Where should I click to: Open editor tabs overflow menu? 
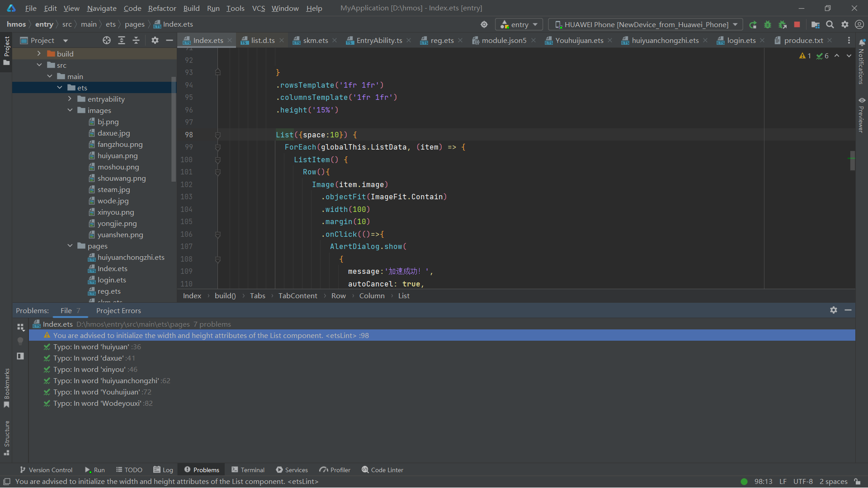[x=849, y=40]
